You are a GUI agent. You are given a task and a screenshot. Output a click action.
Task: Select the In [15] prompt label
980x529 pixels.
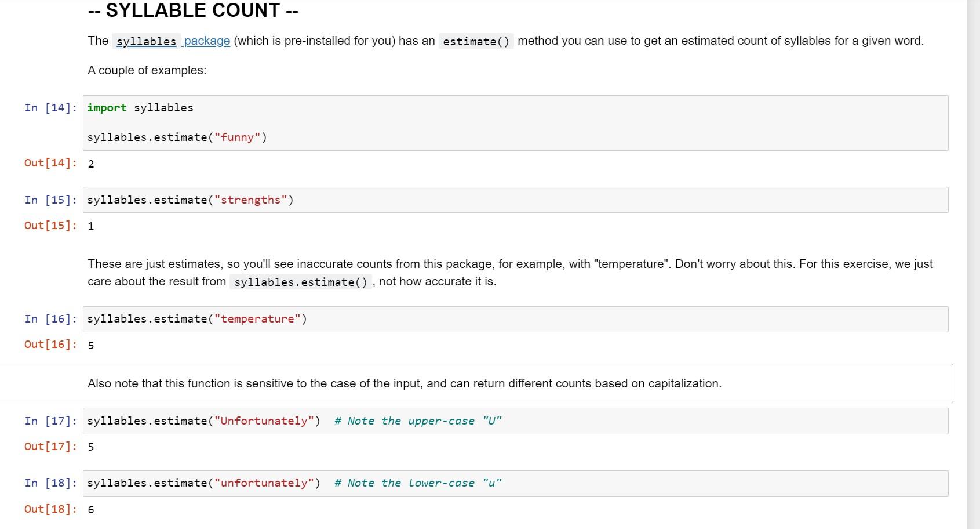(51, 200)
